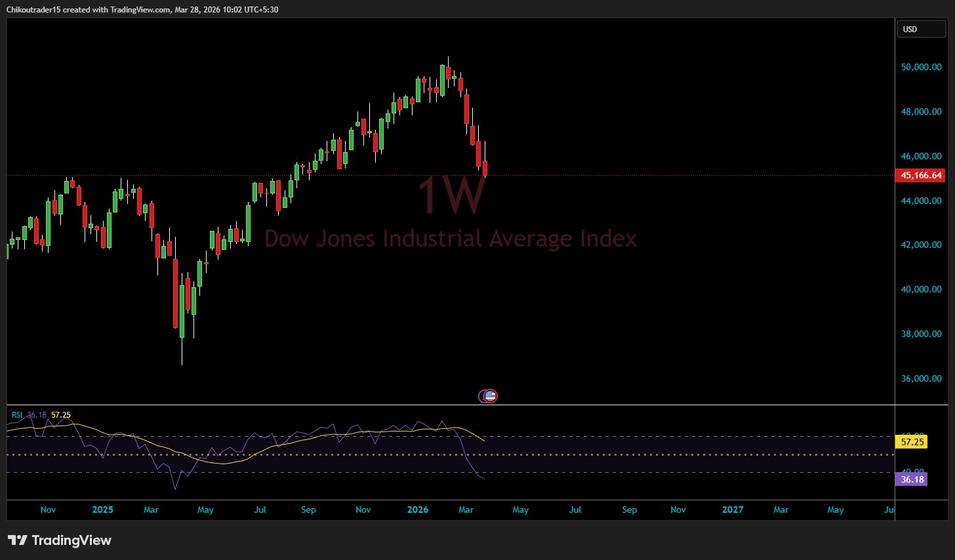This screenshot has width=955, height=560.
Task: Click the 36,000.00 price scale label
Action: pyautogui.click(x=922, y=378)
